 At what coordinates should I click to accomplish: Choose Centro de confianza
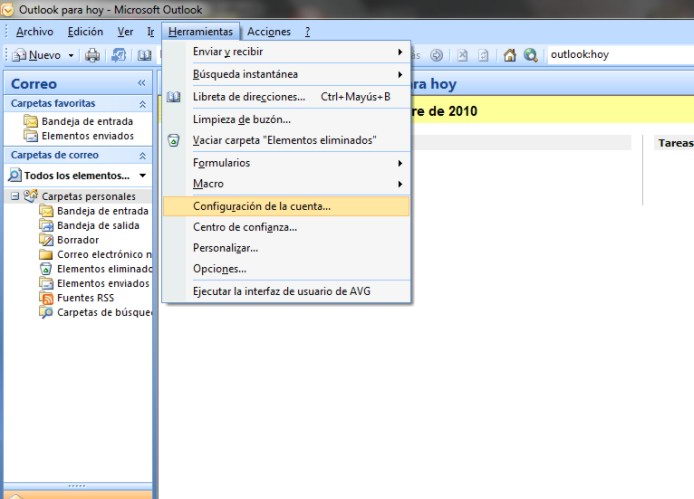(x=286, y=227)
